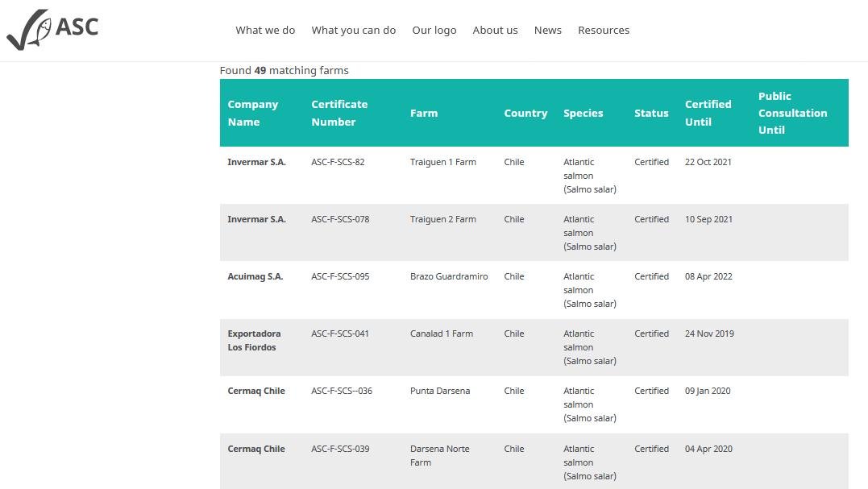Open the Traiguen 2 Farm entry
The height and width of the screenshot is (489, 868).
[442, 219]
